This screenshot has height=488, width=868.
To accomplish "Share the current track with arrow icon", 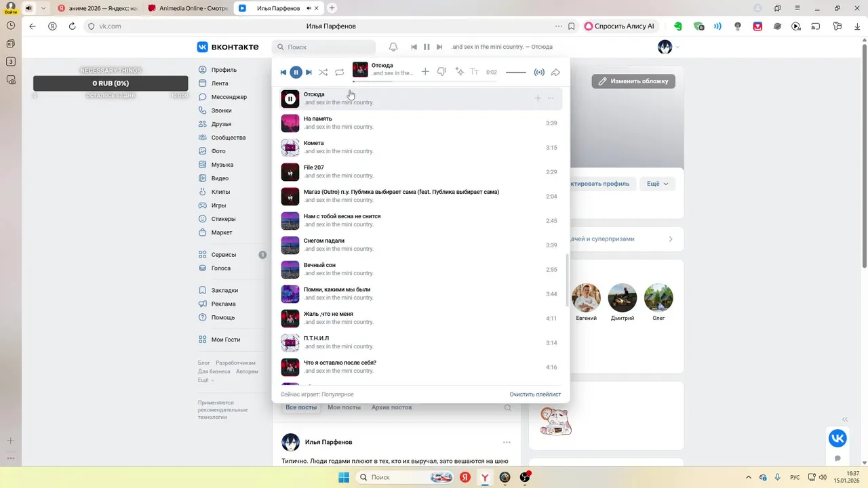I will (555, 72).
